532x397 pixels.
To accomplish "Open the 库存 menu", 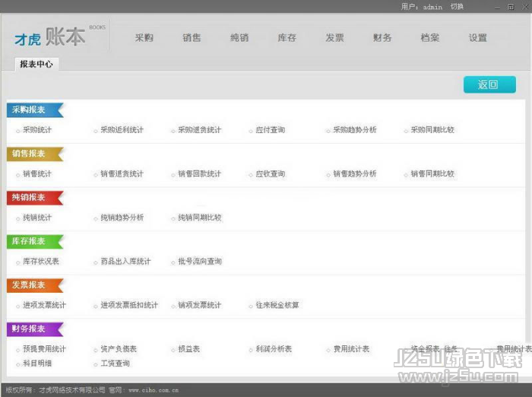I will pyautogui.click(x=287, y=38).
